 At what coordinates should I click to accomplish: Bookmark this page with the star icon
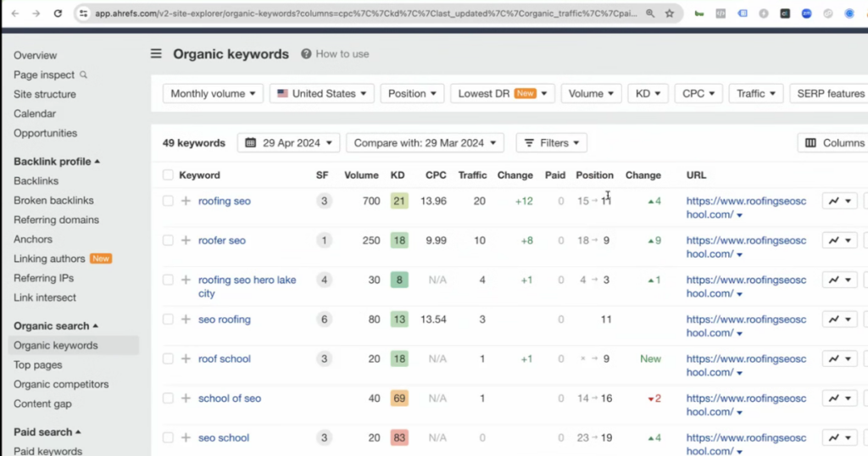(670, 14)
